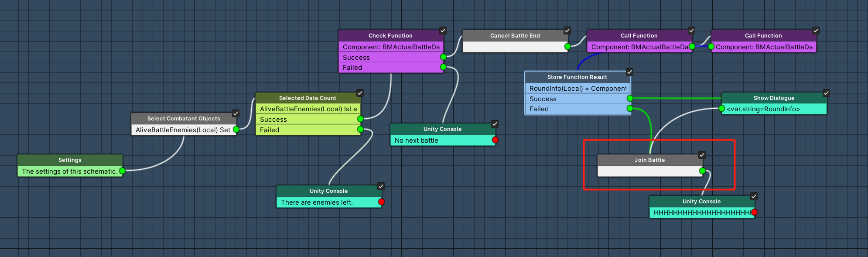Click 'No next battle' text

(416, 140)
